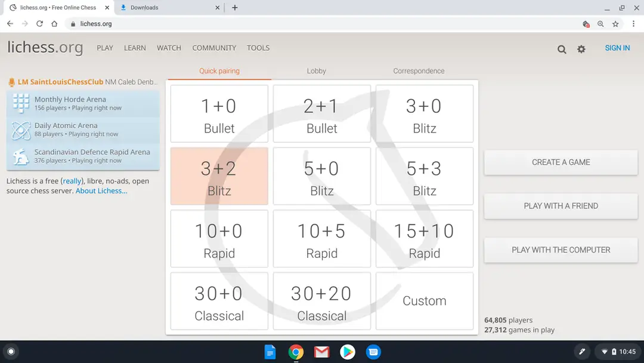Click CREATE A GAME button
Image resolution: width=644 pixels, height=363 pixels.
point(561,162)
